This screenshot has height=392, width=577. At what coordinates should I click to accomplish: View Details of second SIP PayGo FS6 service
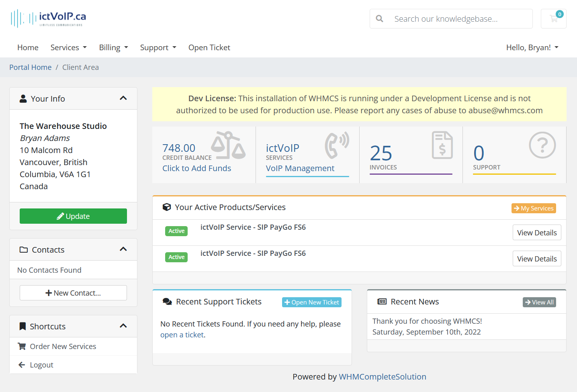tap(537, 259)
